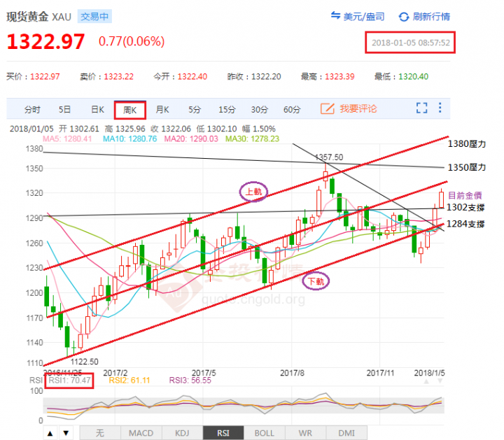Click the 刷新行情 refresh icon

tap(404, 17)
